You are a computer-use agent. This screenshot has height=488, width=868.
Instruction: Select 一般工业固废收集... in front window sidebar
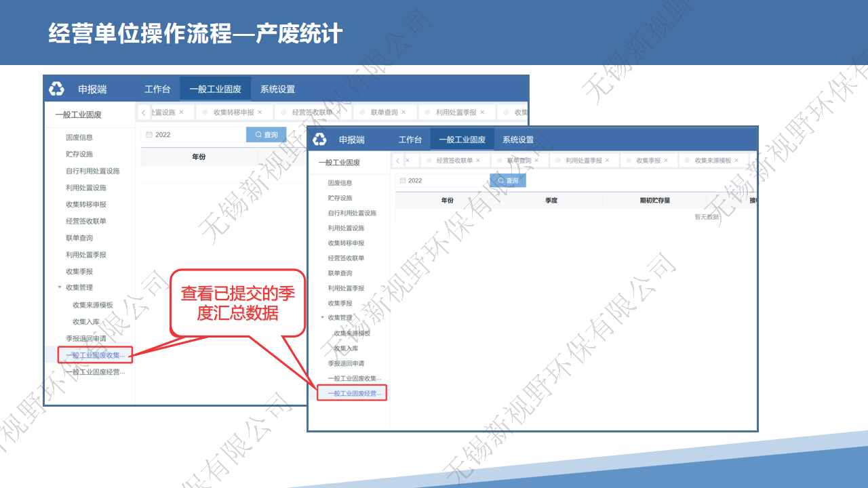click(354, 379)
